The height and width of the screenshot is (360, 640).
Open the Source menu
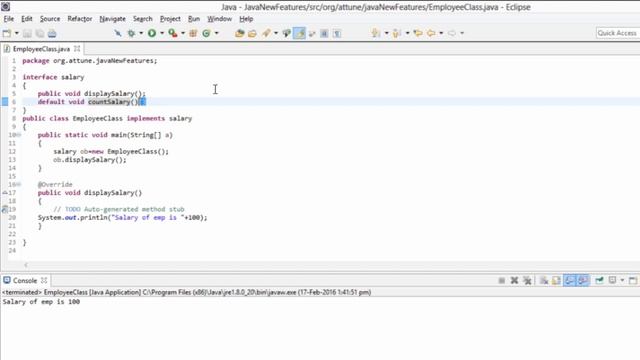click(x=50, y=19)
